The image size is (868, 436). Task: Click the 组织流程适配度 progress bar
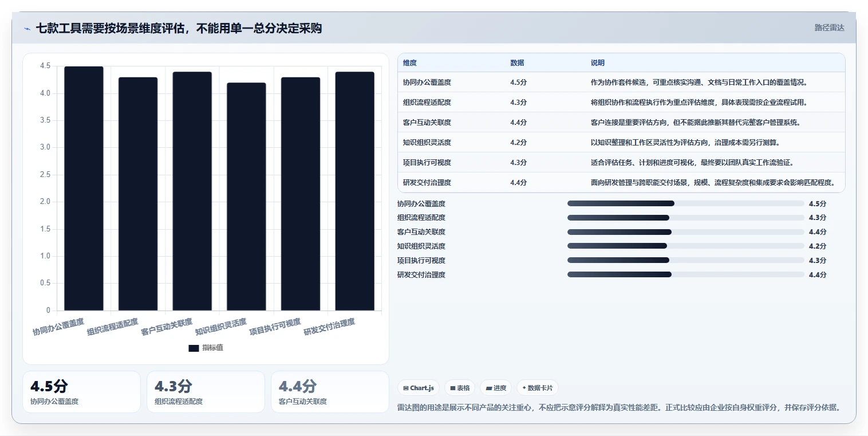686,218
